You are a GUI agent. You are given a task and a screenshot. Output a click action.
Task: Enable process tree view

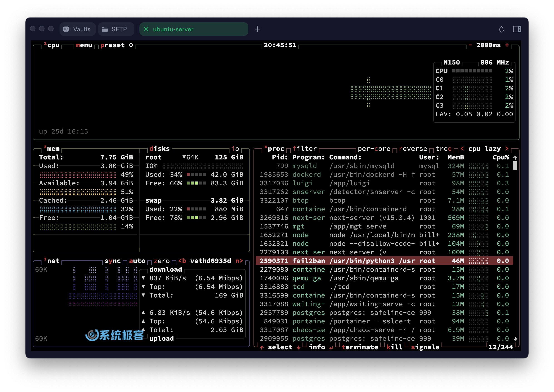point(443,149)
